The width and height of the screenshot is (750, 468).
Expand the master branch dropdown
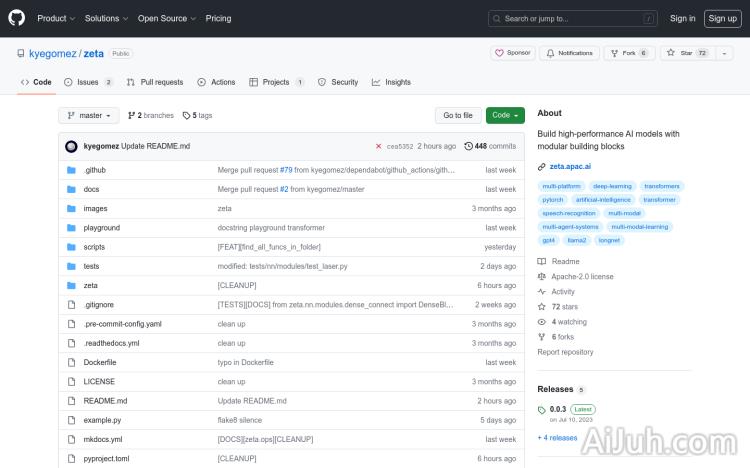point(89,115)
